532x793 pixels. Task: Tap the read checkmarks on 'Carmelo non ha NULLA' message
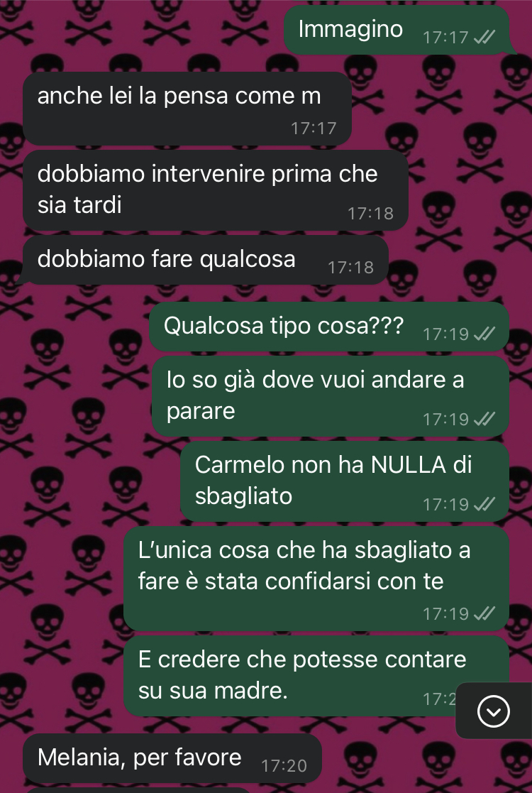(x=484, y=504)
